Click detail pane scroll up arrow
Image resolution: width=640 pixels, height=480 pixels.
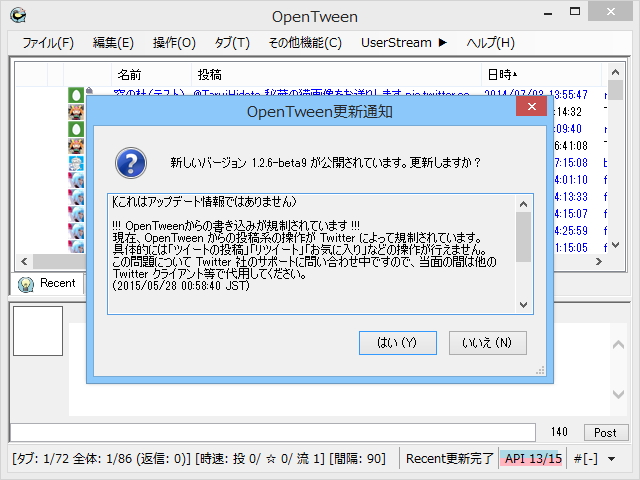[x=618, y=345]
